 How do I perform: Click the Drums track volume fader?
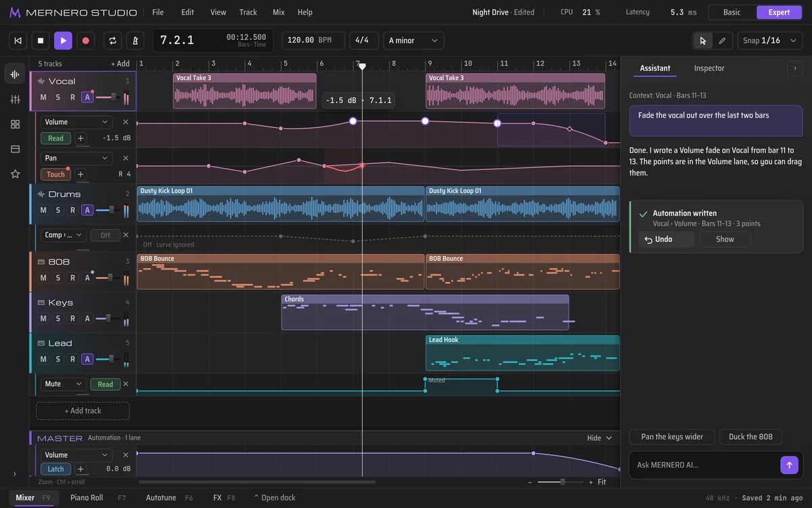point(108,210)
